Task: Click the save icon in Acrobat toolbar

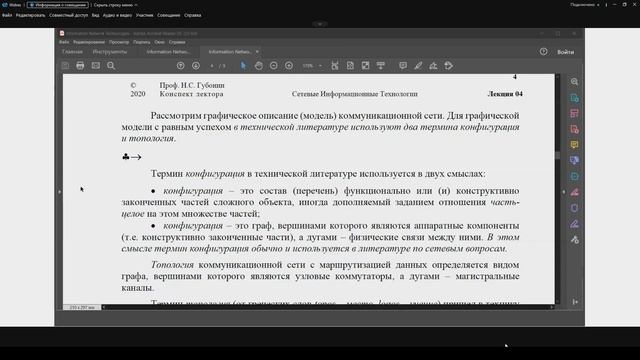Action: pyautogui.click(x=65, y=66)
